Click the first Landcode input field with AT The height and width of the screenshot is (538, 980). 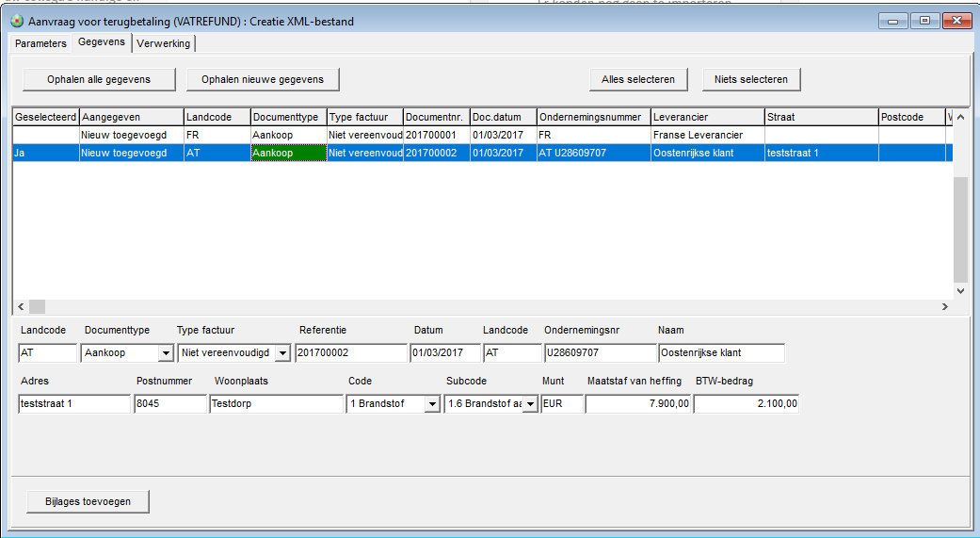click(47, 352)
